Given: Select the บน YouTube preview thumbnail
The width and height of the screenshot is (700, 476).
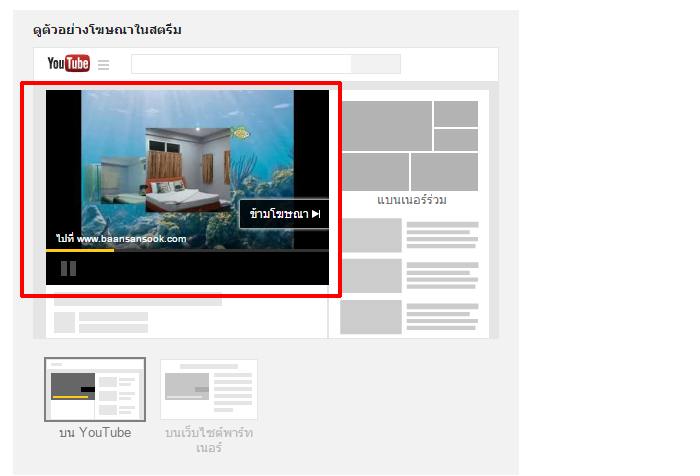Looking at the screenshot, I should [x=95, y=389].
